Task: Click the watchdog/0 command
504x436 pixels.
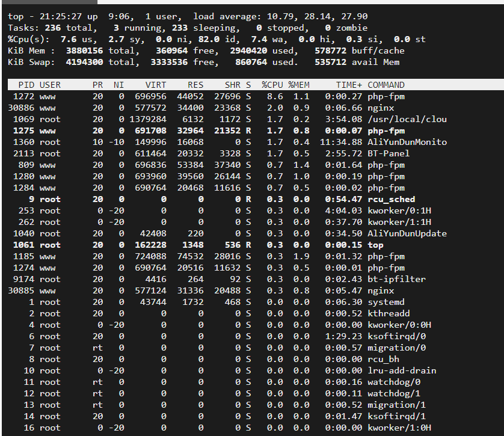Action: click(x=394, y=382)
